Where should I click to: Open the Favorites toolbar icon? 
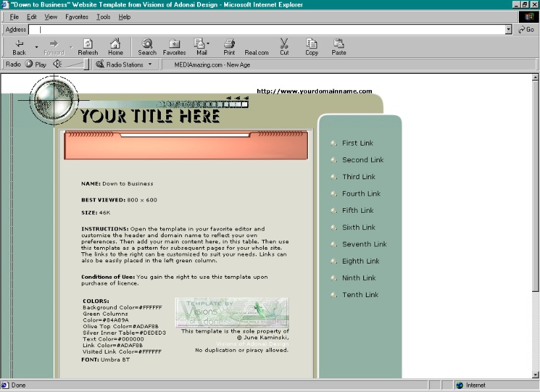point(174,47)
